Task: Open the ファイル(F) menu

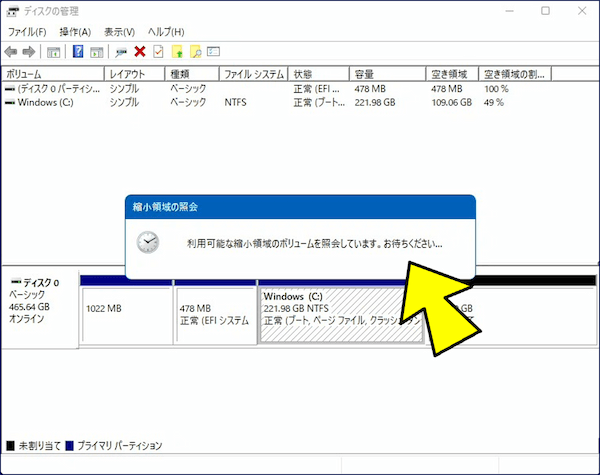Action: pyautogui.click(x=27, y=32)
